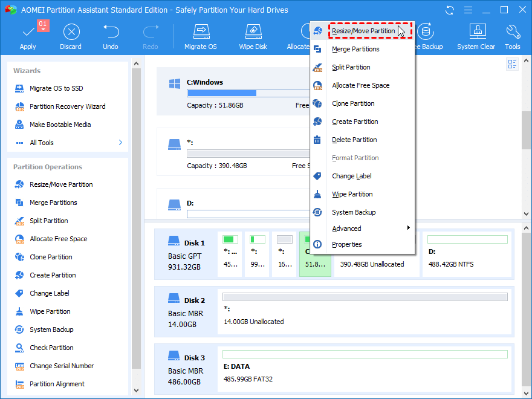Click the sidebar scroll up arrow
The height and width of the screenshot is (399, 532).
pos(137,63)
